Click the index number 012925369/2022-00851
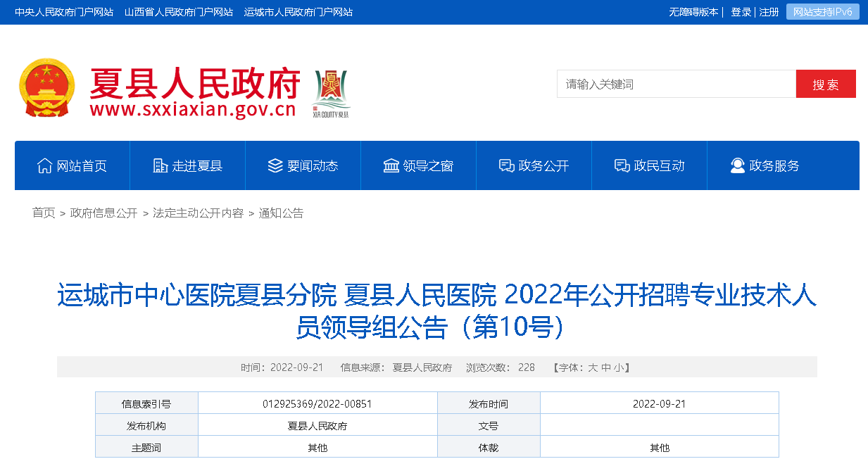The image size is (868, 459). [x=317, y=404]
